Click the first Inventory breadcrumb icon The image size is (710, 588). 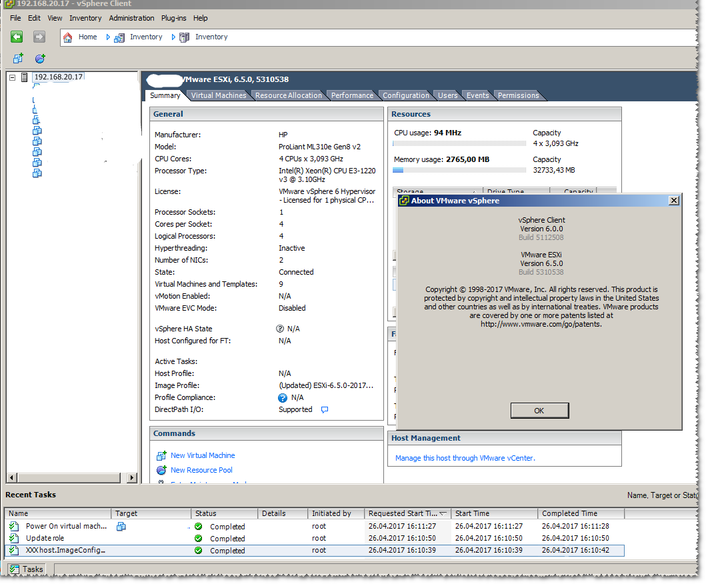119,37
